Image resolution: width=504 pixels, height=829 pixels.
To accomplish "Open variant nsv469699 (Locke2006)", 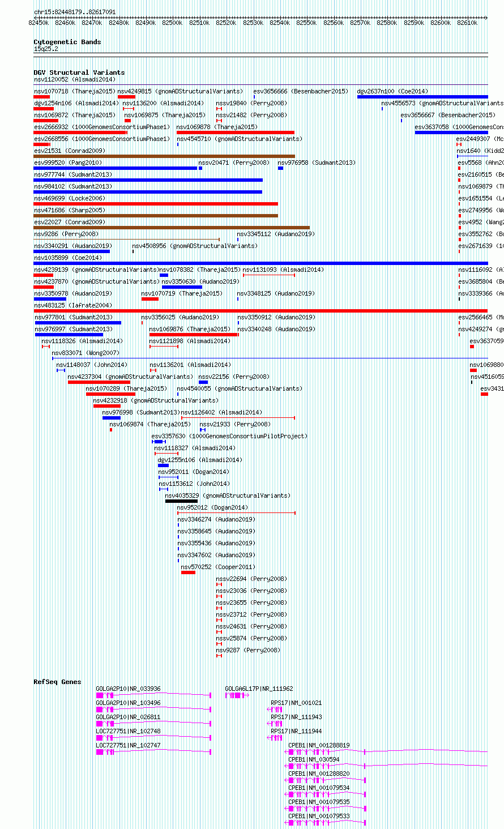I will (70, 198).
